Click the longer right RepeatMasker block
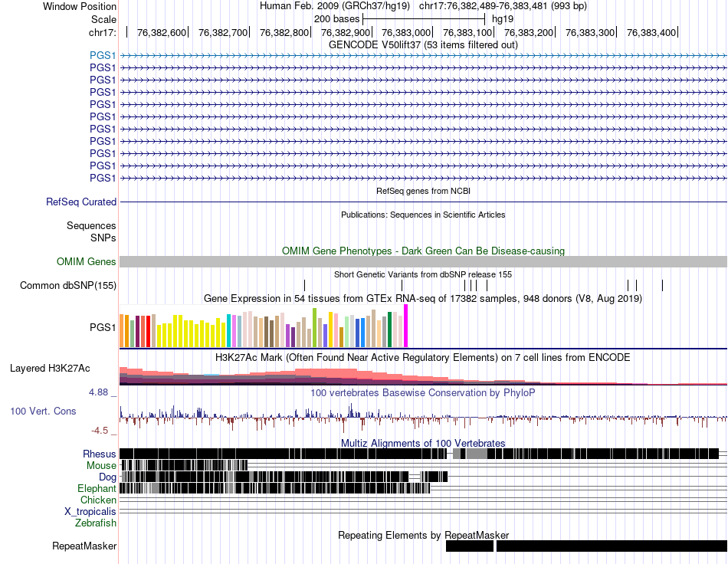Viewport: 728px width, 564px height. click(612, 546)
